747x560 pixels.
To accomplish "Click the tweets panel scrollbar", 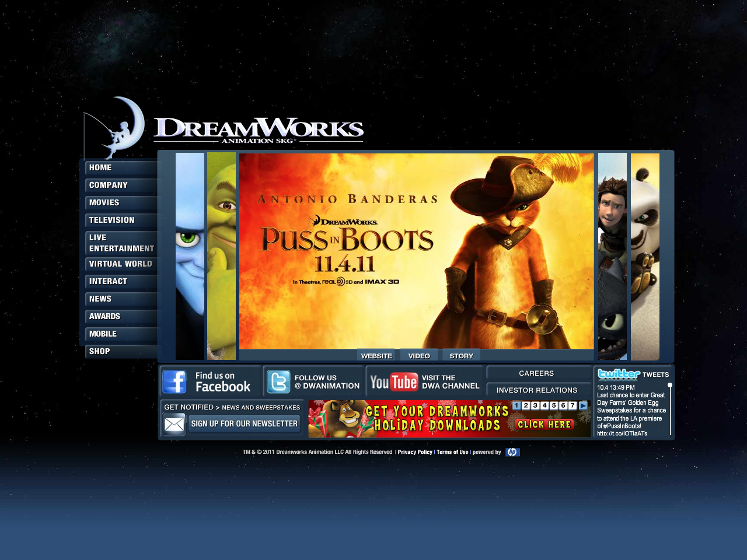I will tap(670, 409).
